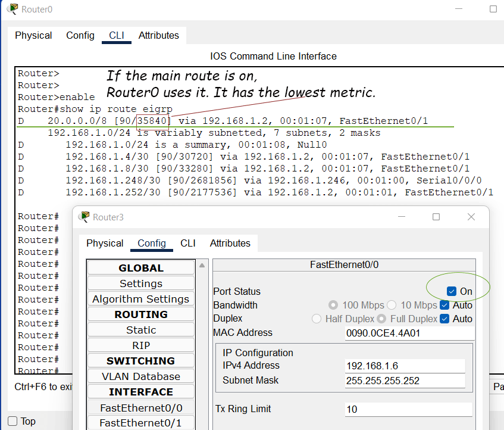Toggle the Port Status On checkbox
The image size is (504, 430).
451,291
